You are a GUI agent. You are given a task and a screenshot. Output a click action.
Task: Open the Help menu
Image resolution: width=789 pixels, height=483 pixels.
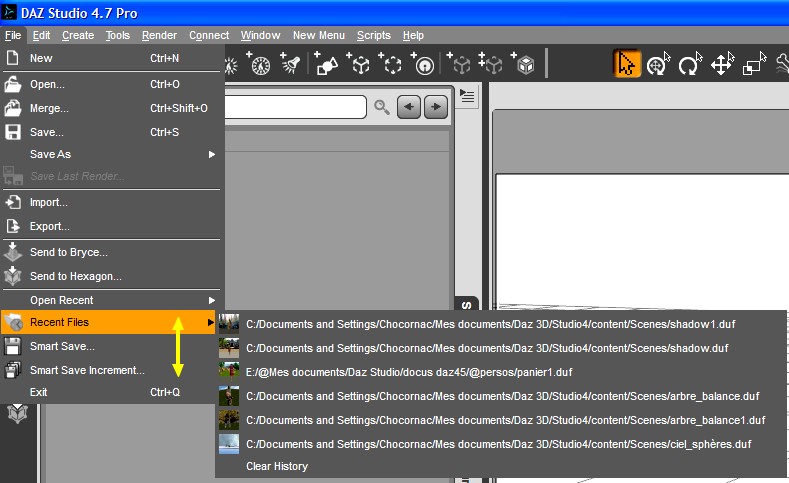point(413,35)
